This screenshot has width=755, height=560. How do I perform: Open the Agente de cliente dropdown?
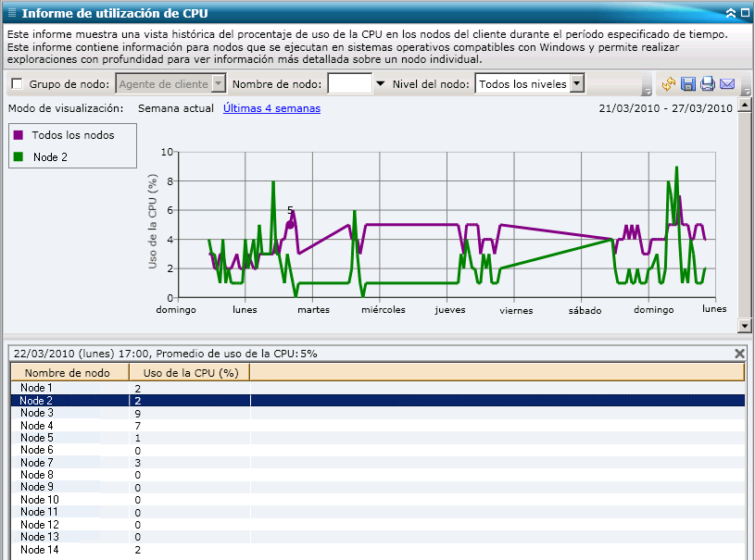220,83
